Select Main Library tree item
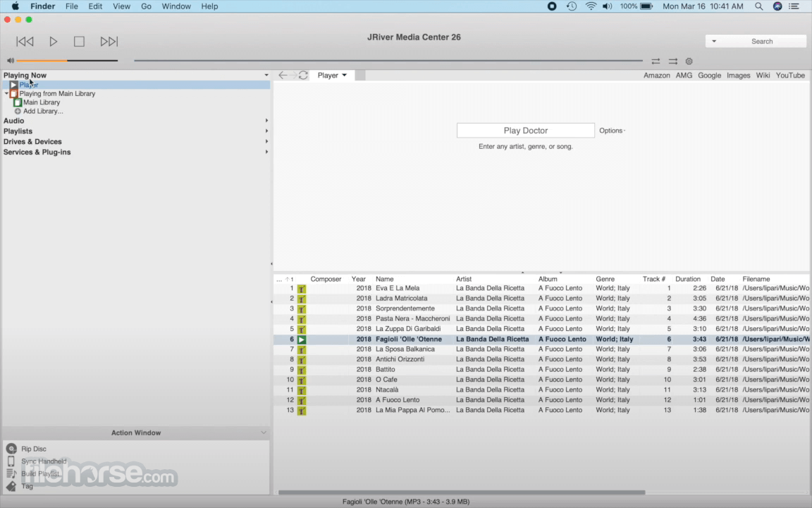 click(42, 102)
